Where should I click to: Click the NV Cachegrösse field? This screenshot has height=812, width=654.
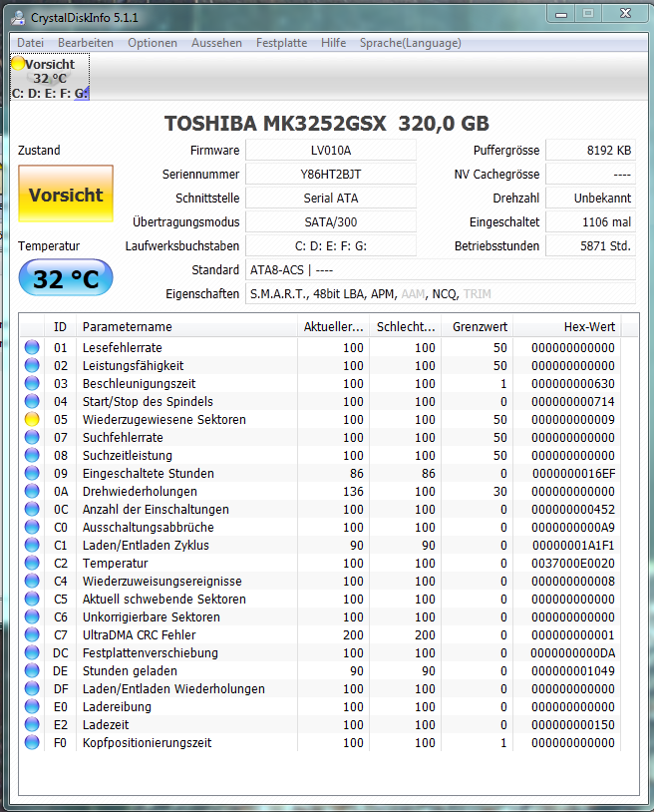pyautogui.click(x=590, y=174)
